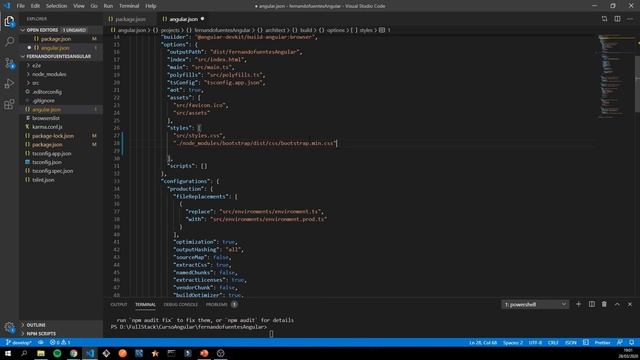Kill terminal with trash icon
This screenshot has width=640, height=360.
click(604, 304)
